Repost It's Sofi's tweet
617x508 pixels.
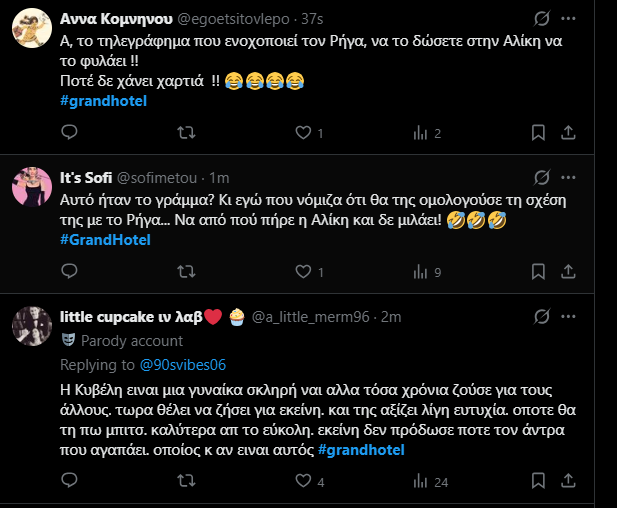(186, 271)
